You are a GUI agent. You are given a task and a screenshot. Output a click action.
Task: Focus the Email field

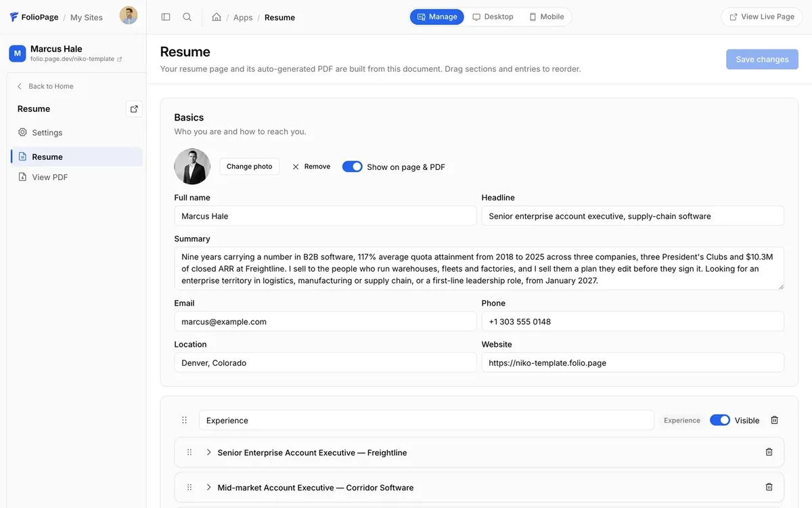click(x=325, y=322)
